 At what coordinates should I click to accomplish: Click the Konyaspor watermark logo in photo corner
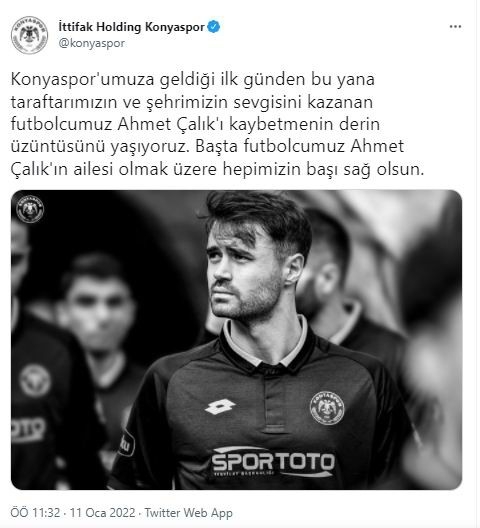(30, 209)
